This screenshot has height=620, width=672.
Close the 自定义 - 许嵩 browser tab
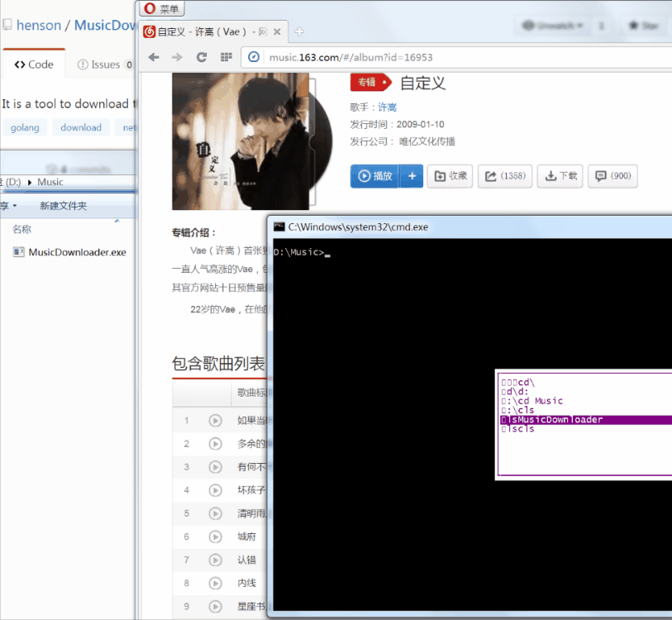(x=277, y=31)
